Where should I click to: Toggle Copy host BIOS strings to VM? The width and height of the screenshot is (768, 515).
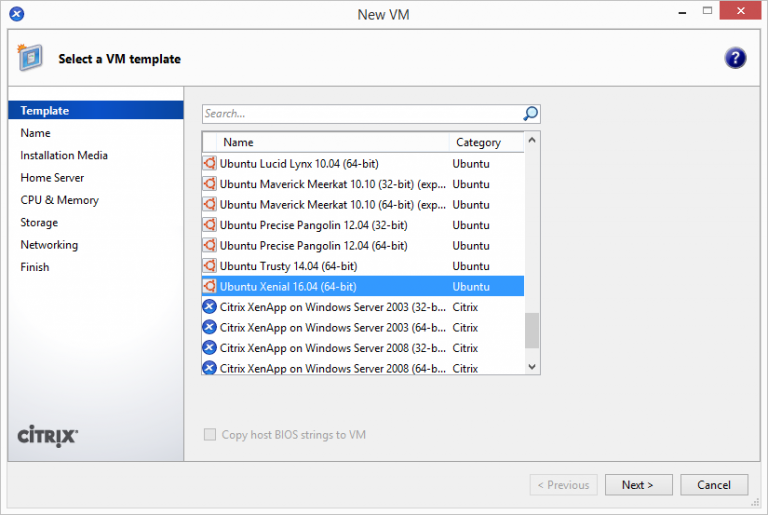[210, 435]
